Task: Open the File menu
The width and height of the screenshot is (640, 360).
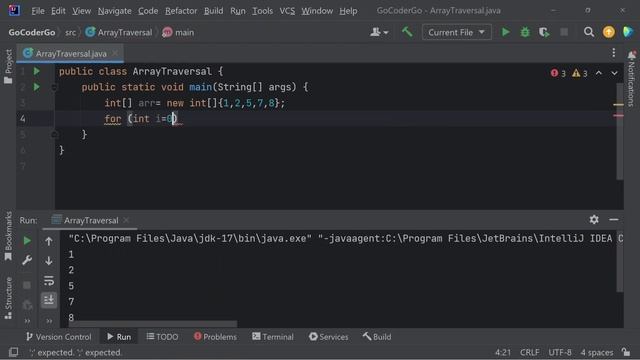Action: (38, 11)
